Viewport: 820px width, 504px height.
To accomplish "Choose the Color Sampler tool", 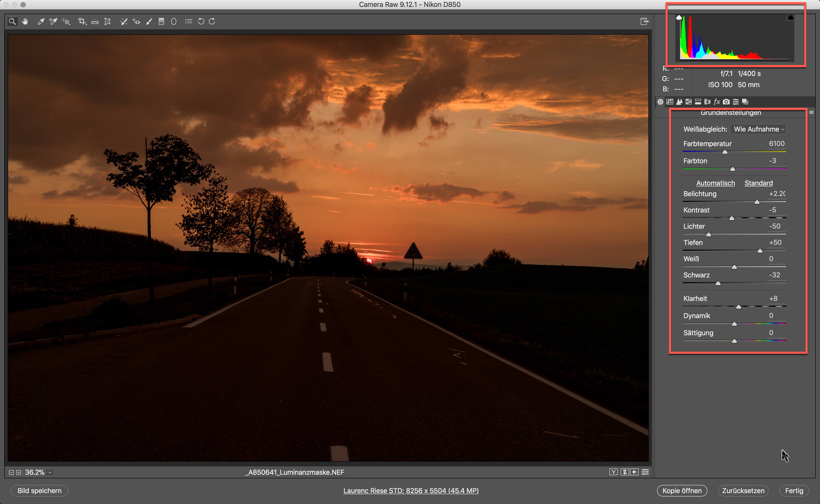I will (x=53, y=22).
